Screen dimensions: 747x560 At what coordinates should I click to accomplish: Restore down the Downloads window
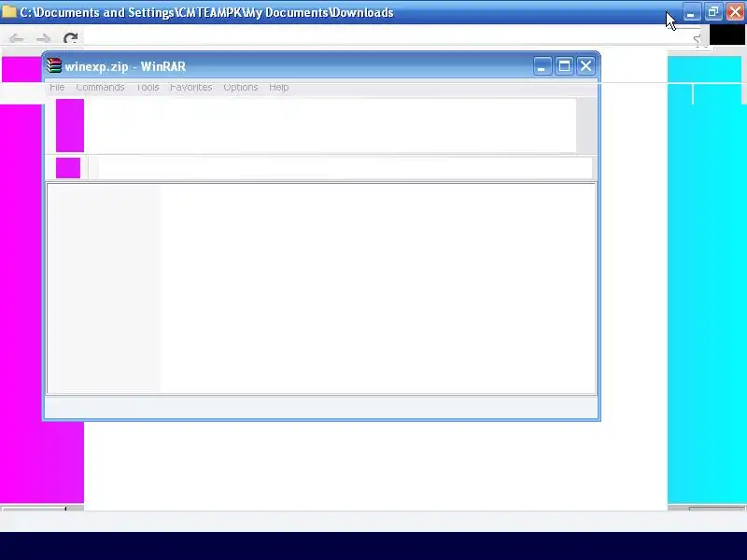pos(713,12)
